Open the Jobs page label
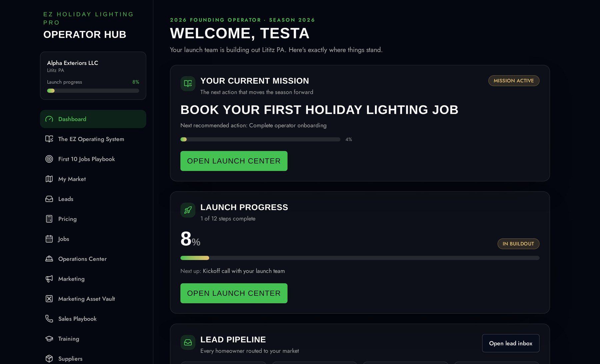The height and width of the screenshot is (364, 600). 63,239
